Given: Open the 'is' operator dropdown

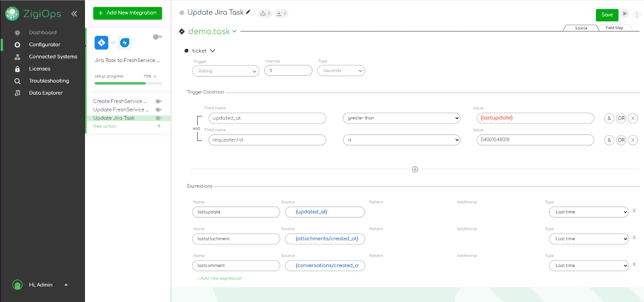Looking at the screenshot, I should coord(402,140).
